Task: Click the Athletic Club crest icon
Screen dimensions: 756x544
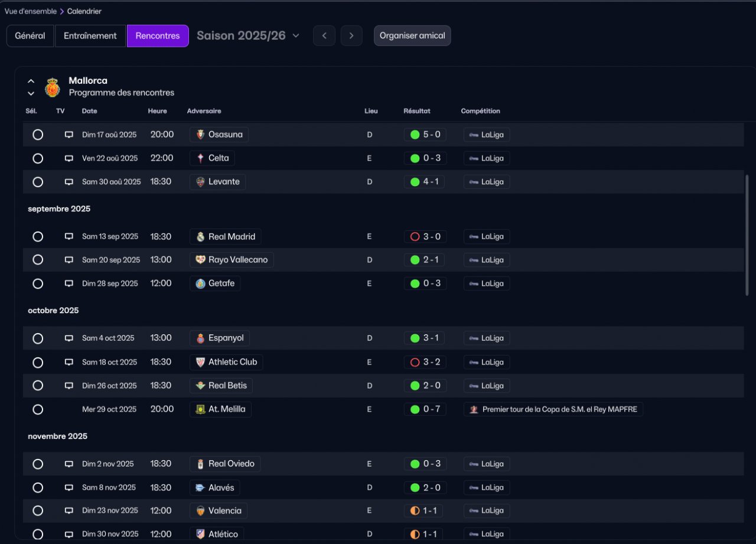Action: (x=201, y=362)
